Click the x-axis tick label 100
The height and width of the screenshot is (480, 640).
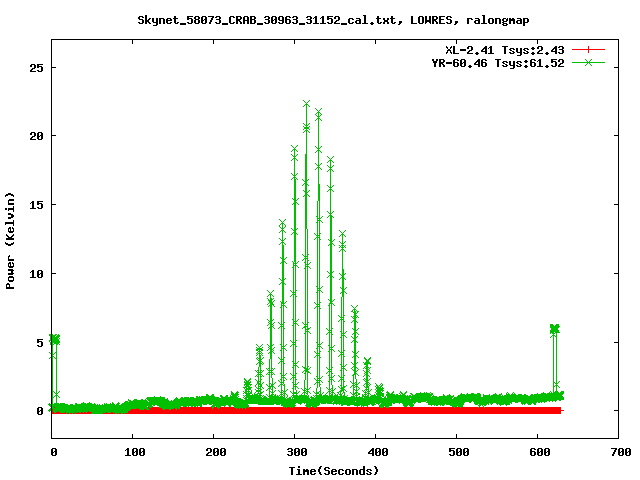click(134, 452)
